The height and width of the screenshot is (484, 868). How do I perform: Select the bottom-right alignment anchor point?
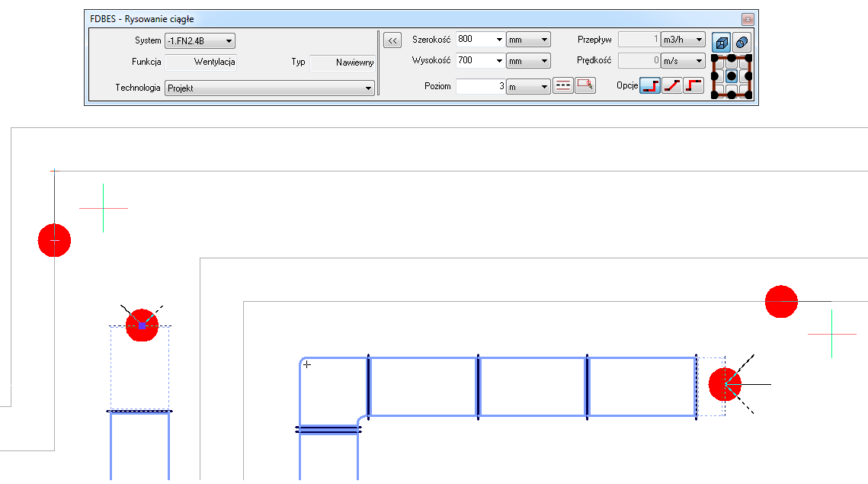[749, 95]
